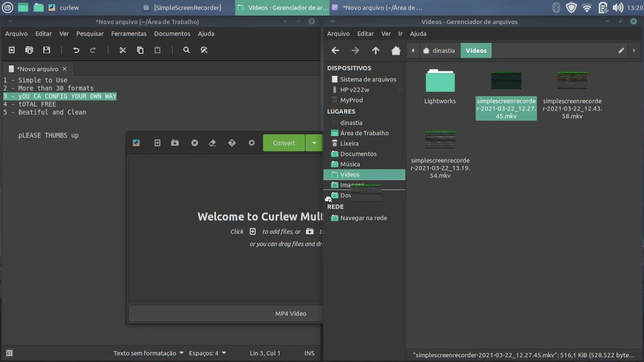Image resolution: width=644 pixels, height=362 pixels.
Task: Click the volume speaker tray icon
Action: point(618,8)
